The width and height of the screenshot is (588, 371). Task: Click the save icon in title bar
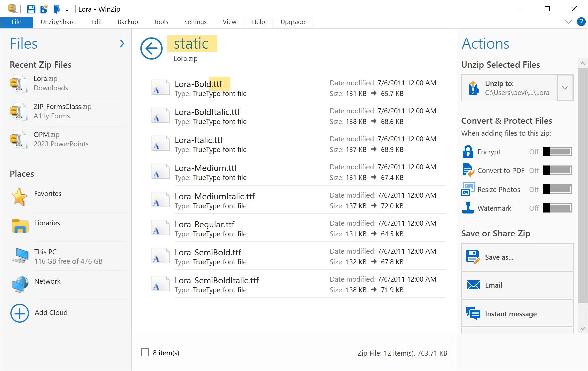31,9
